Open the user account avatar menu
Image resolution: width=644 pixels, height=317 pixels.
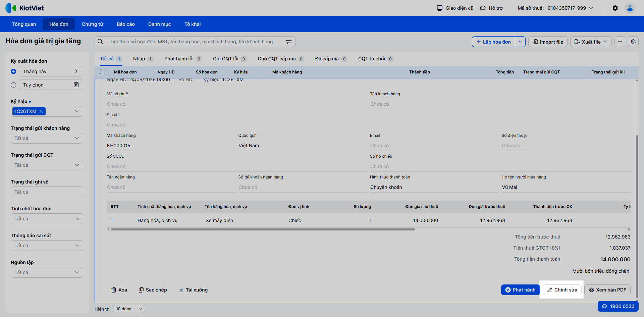(630, 8)
